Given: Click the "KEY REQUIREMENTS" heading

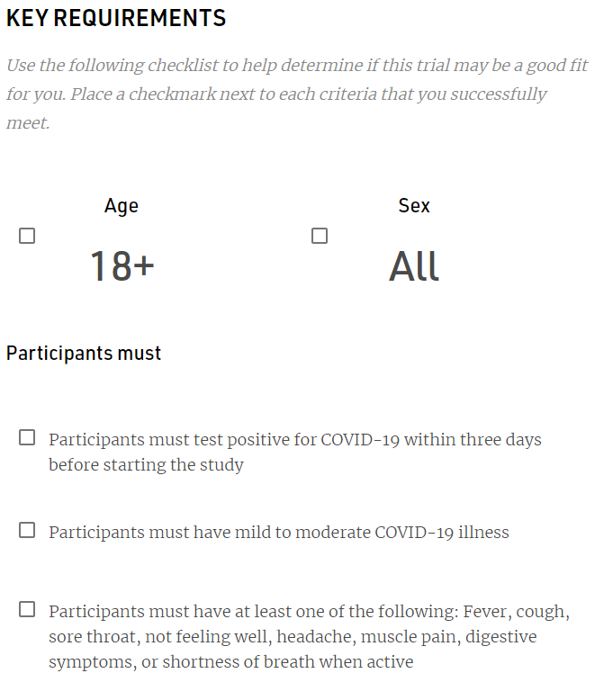Looking at the screenshot, I should [116, 18].
